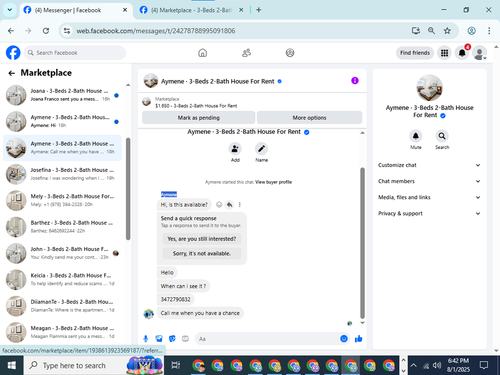Close the Marketplace browser tab
Screen dimensions: 500x375
tap(241, 10)
